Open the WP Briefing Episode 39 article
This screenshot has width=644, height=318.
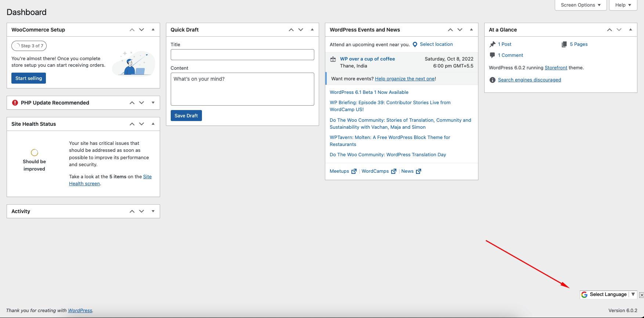tap(390, 106)
